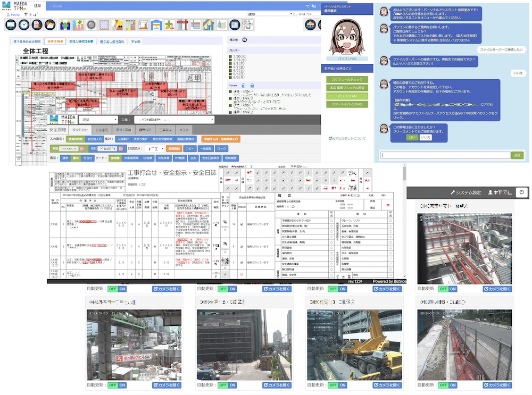Open the dark circle window screen icon

click(x=235, y=25)
